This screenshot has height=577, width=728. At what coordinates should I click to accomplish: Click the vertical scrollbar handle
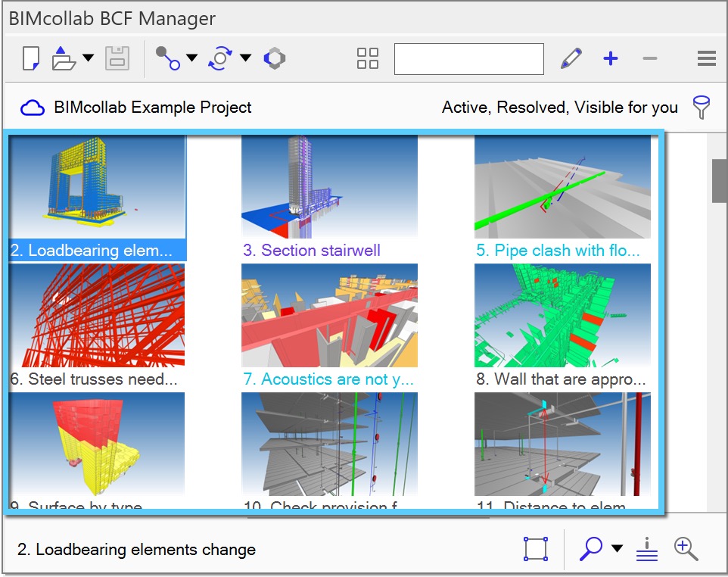pos(720,181)
